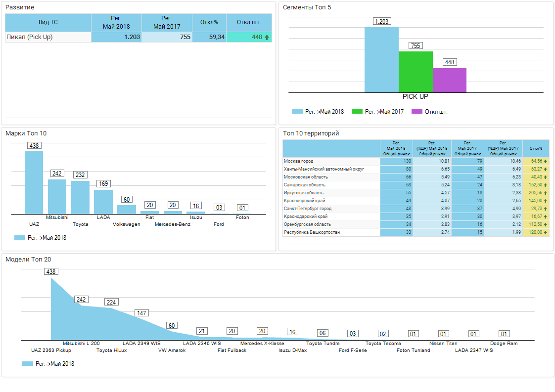This screenshot has width=555, height=392.
Task: Click the up arrow in the Оренбургская область row
Action: [x=546, y=224]
